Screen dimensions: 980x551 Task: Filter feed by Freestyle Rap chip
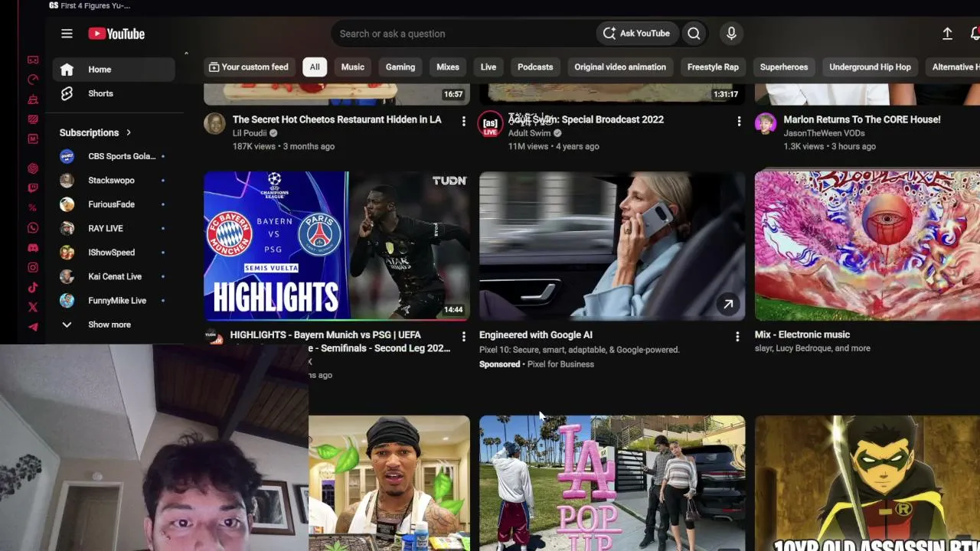(713, 67)
